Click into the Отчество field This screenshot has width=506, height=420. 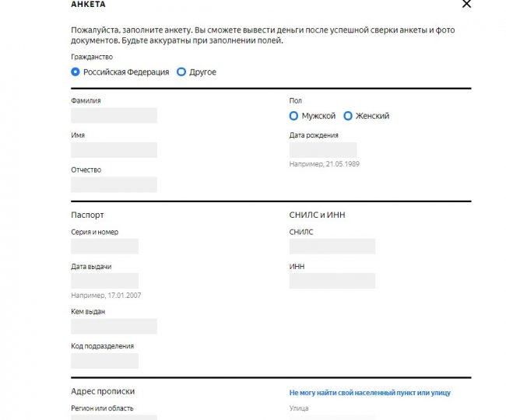click(114, 184)
